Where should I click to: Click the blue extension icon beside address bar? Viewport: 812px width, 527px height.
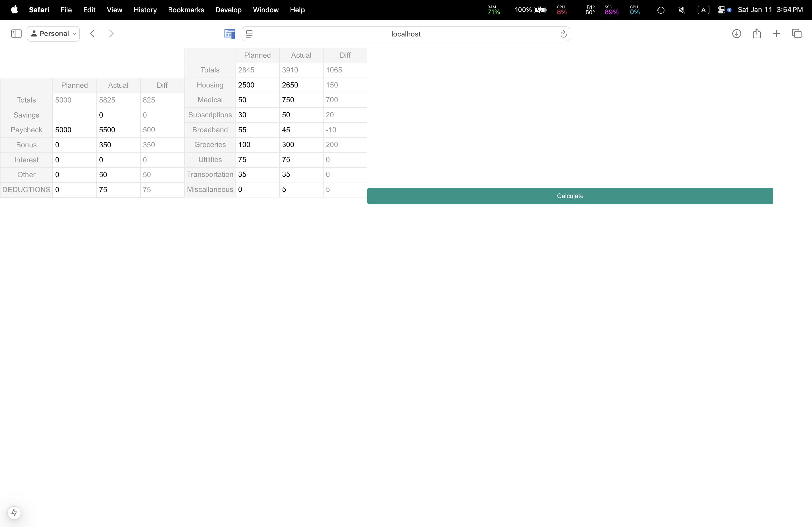click(x=229, y=34)
